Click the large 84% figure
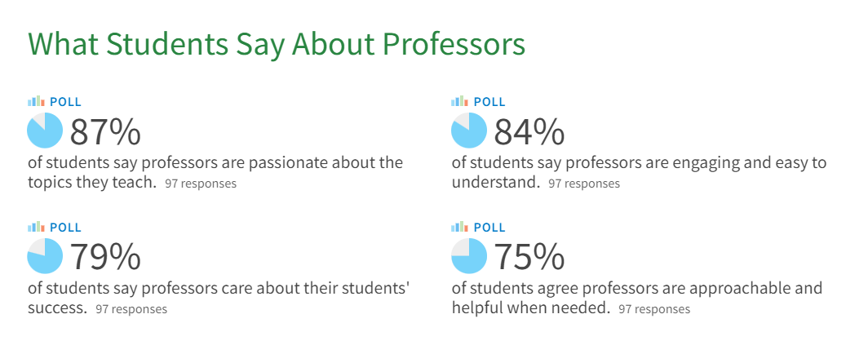 pyautogui.click(x=529, y=133)
